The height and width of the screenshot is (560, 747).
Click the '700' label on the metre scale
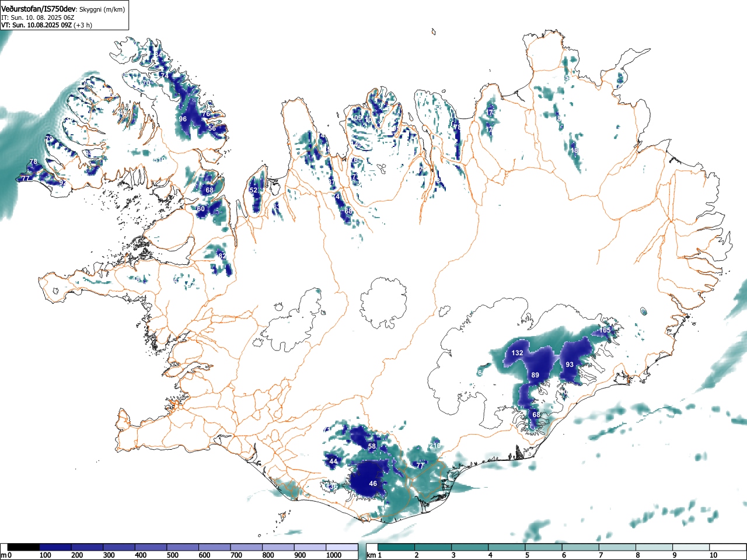[x=236, y=555]
